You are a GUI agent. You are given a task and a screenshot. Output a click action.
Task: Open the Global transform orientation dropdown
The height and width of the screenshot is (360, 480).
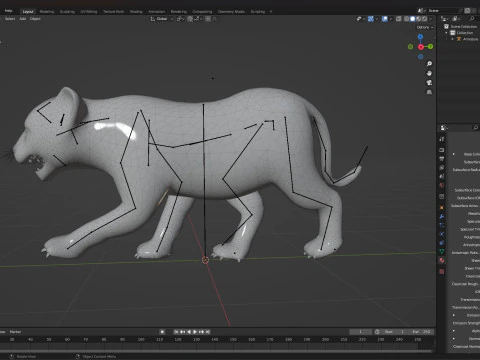tap(162, 19)
